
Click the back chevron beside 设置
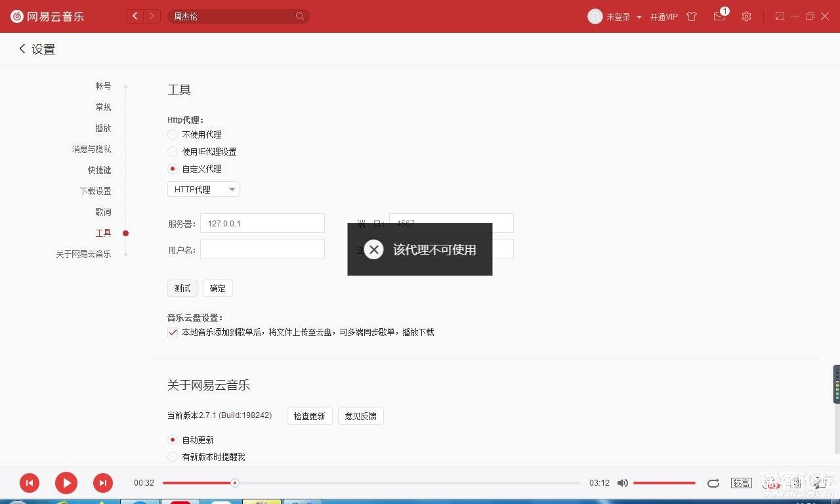(22, 49)
